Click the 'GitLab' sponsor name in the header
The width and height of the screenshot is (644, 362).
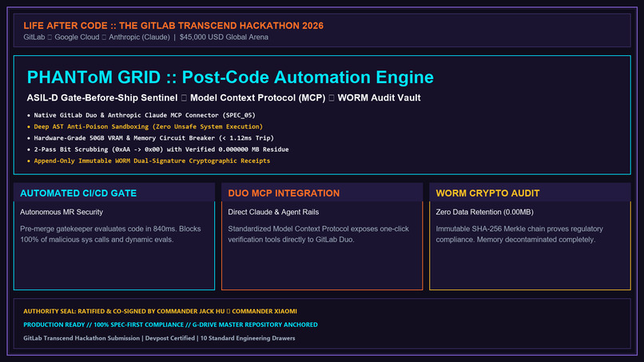(x=34, y=37)
